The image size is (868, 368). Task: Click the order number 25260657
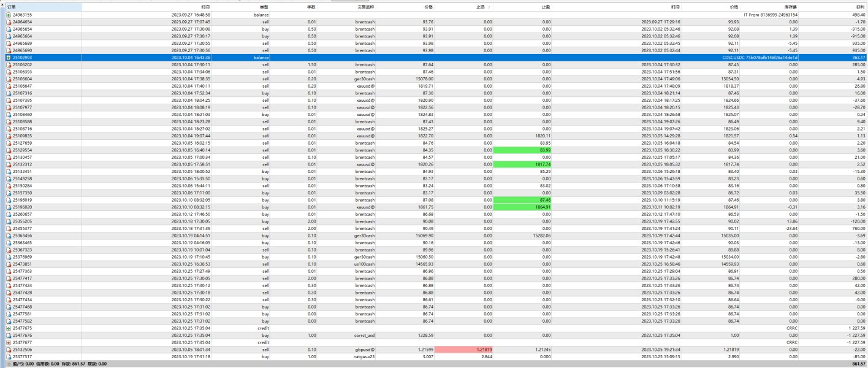point(23,215)
